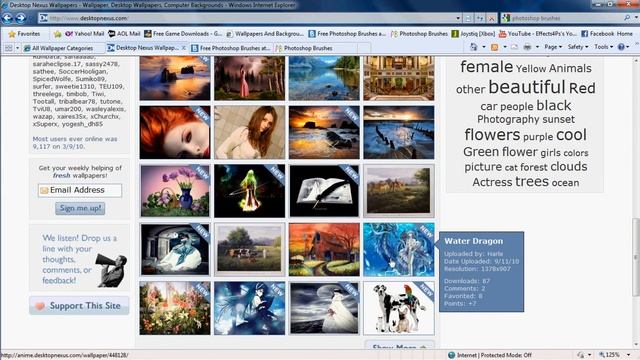The image size is (640, 360).
Task: Open Wallpapers And Backgrounds favorites shortcut
Action: pyautogui.click(x=265, y=34)
